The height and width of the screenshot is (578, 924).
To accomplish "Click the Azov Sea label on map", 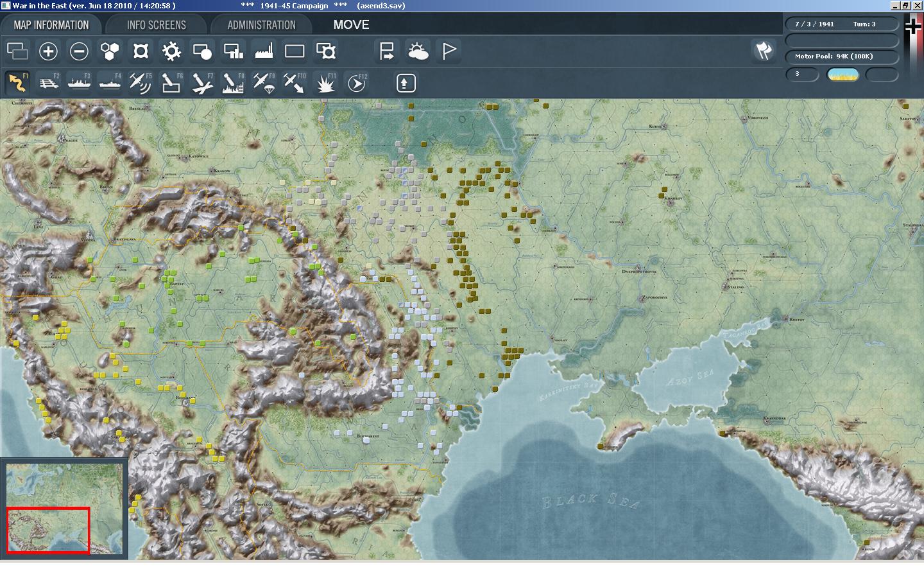I will 690,378.
